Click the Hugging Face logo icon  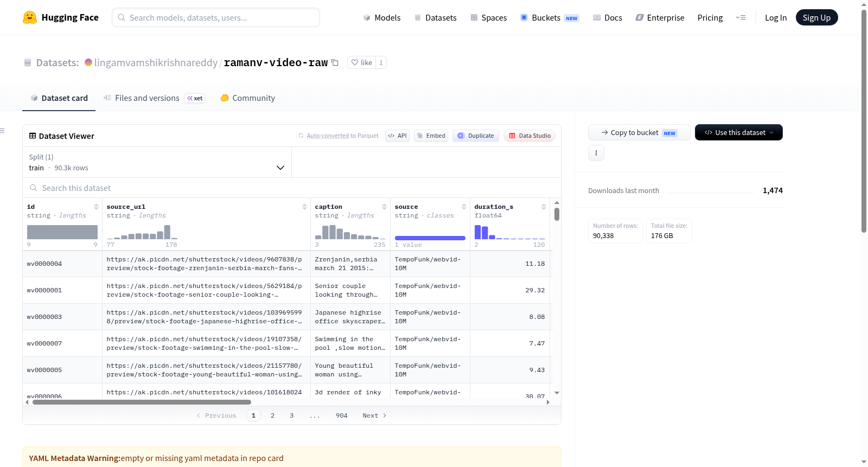(30, 17)
